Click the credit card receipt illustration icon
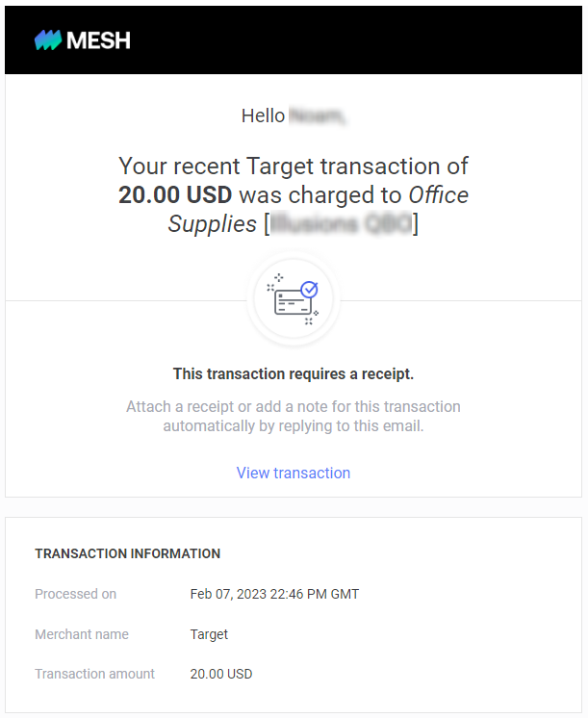This screenshot has width=588, height=718. click(x=294, y=300)
